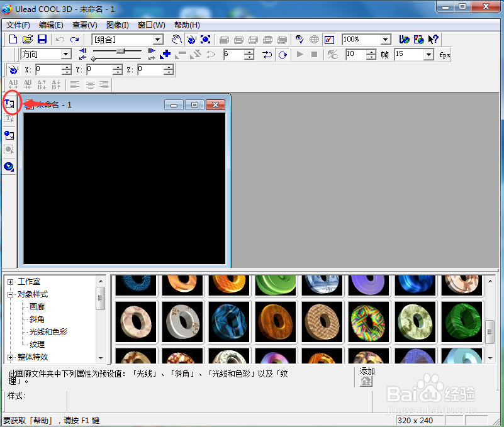Click the Insert text tool icon
504x427 pixels.
[9, 104]
